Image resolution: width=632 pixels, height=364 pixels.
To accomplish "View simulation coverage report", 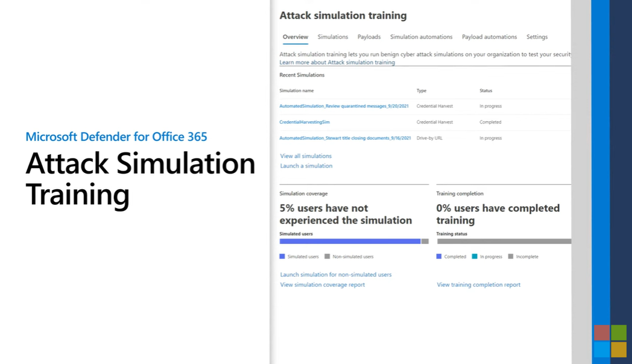I will coord(323,285).
